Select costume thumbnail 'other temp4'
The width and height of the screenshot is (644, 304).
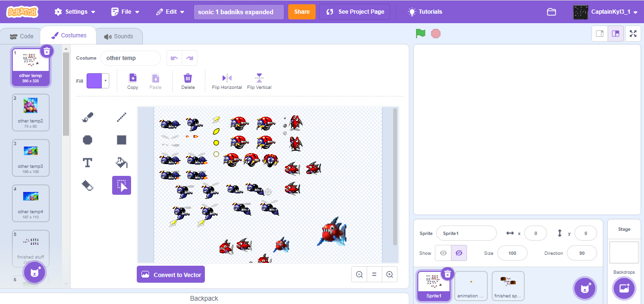(x=31, y=203)
